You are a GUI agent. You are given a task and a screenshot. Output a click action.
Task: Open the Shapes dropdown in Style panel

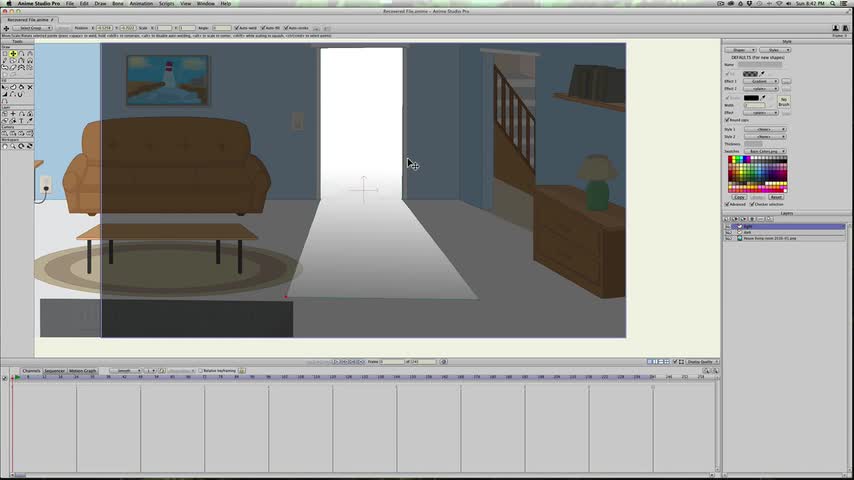tap(740, 50)
